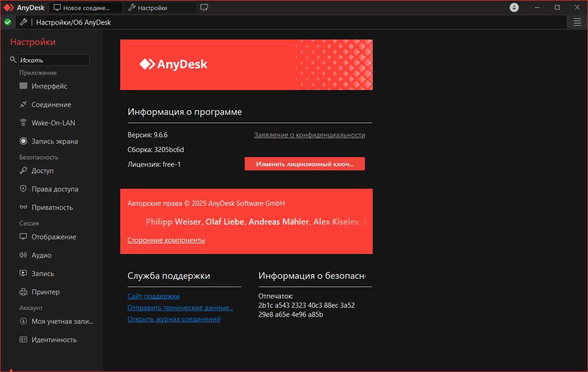Click the speaker icon for Аудио
The image size is (588, 372).
tap(23, 255)
